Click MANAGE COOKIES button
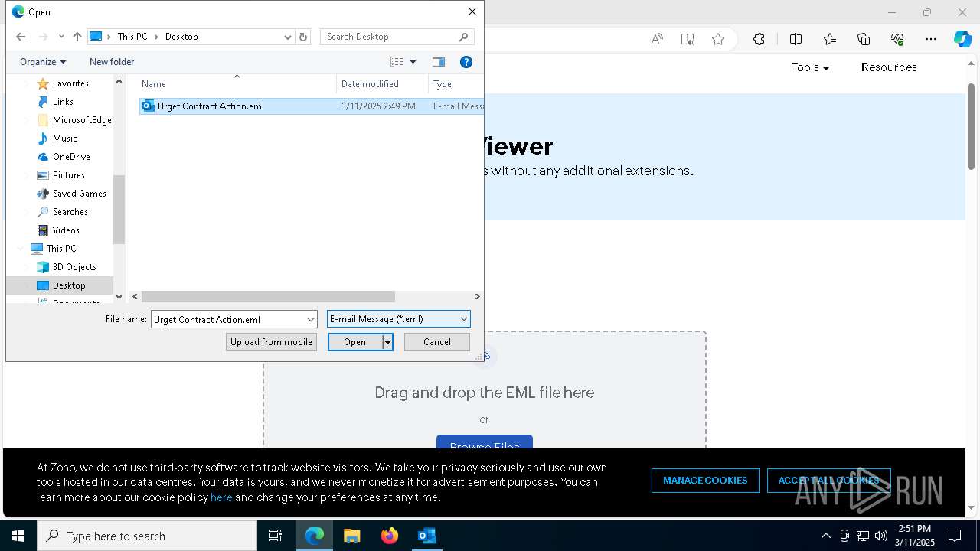Screen dimensions: 980x551 705,481
